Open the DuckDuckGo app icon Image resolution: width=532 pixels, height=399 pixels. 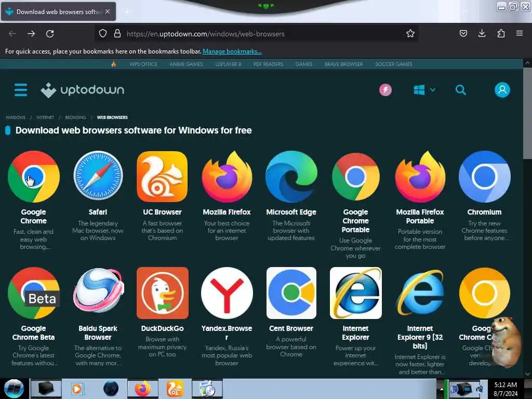pyautogui.click(x=162, y=293)
